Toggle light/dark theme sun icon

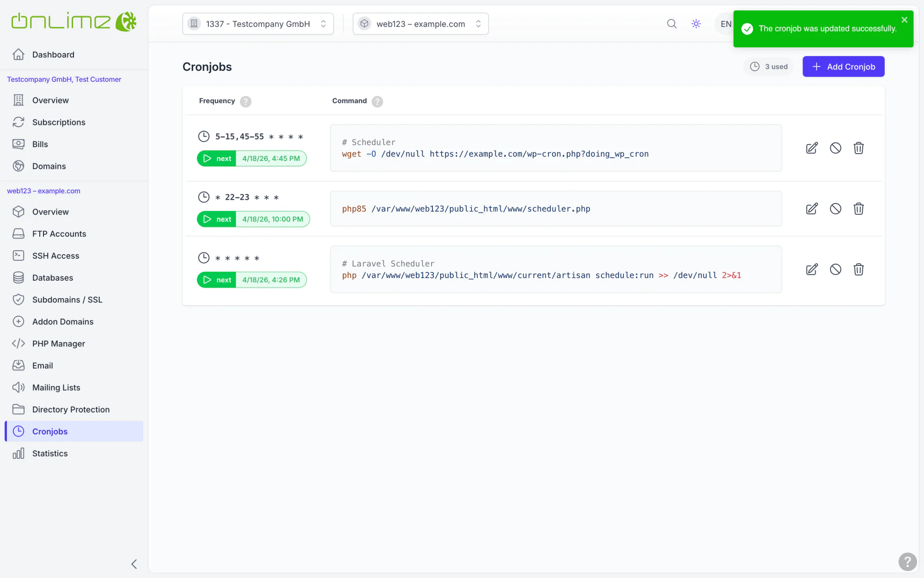pyautogui.click(x=696, y=24)
